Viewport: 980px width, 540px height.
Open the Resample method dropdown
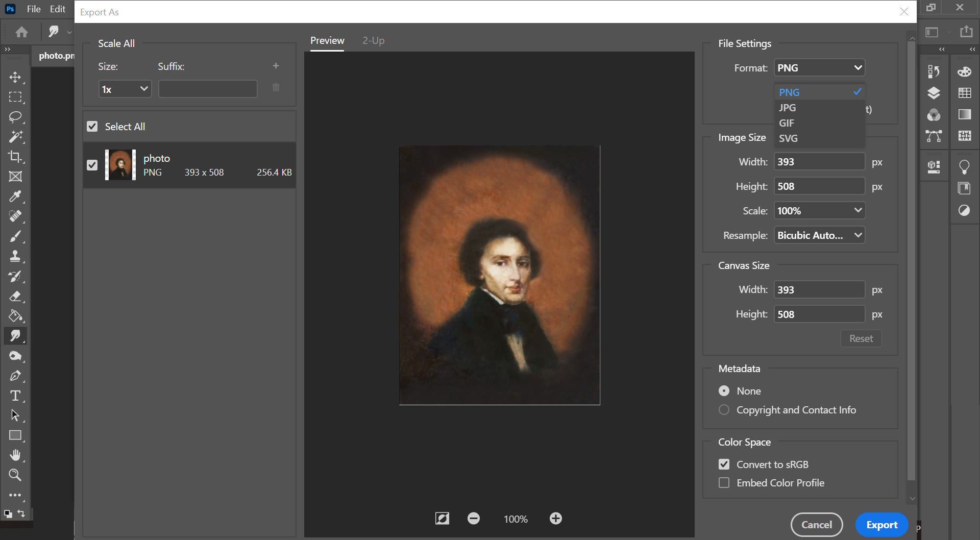point(819,235)
